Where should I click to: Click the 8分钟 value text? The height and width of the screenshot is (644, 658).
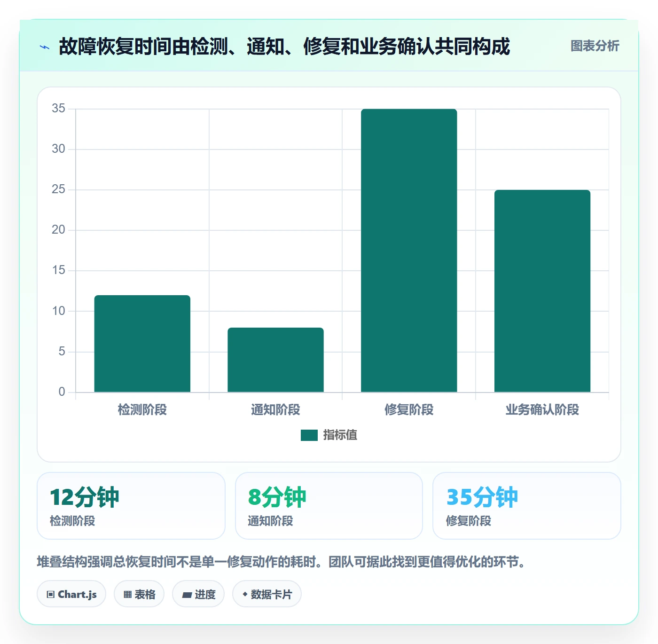pyautogui.click(x=277, y=497)
